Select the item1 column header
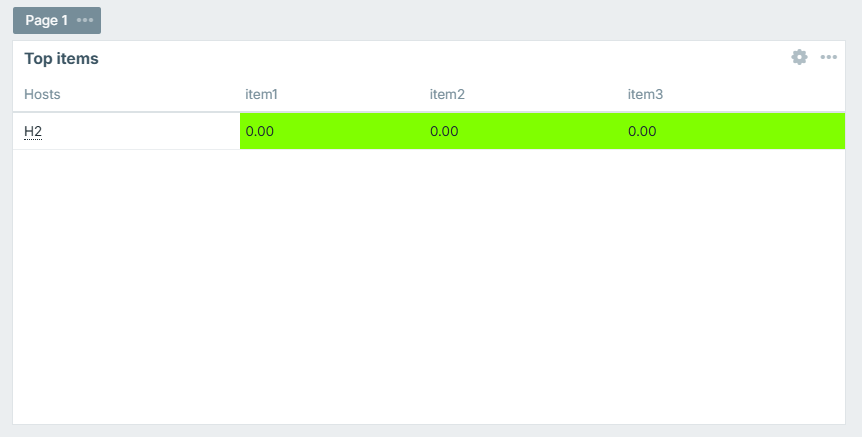862x437 pixels. [261, 94]
